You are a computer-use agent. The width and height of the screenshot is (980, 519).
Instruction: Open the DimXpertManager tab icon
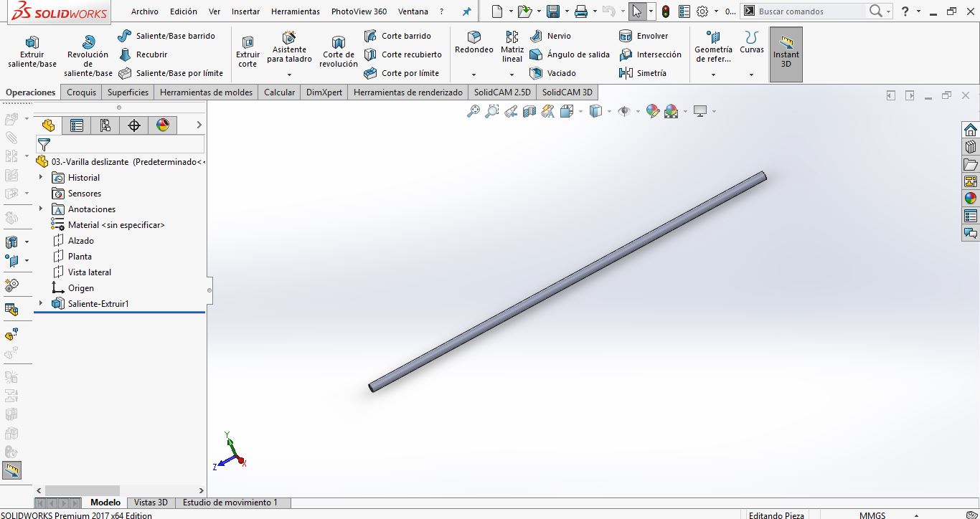134,125
